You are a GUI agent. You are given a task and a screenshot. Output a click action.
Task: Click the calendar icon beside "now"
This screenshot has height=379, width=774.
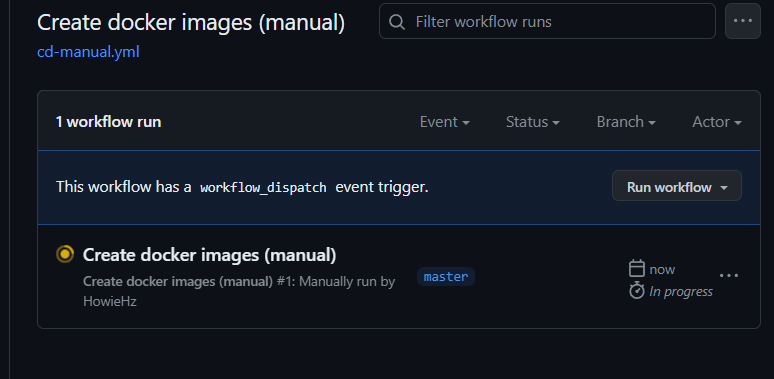[637, 269]
